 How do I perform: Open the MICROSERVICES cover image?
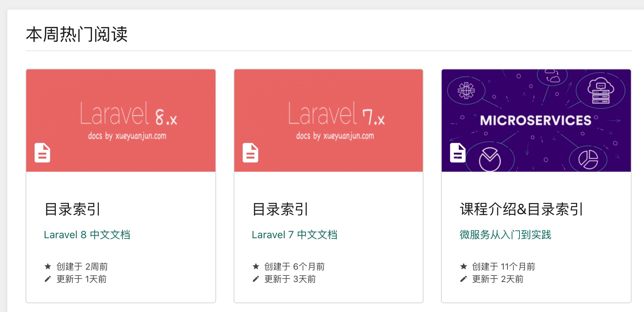(x=536, y=121)
